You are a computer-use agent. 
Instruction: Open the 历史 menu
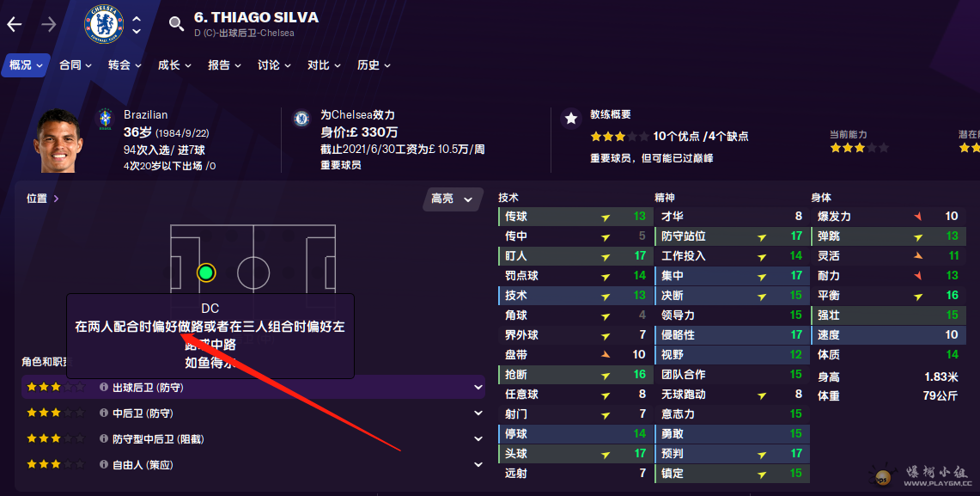(374, 65)
